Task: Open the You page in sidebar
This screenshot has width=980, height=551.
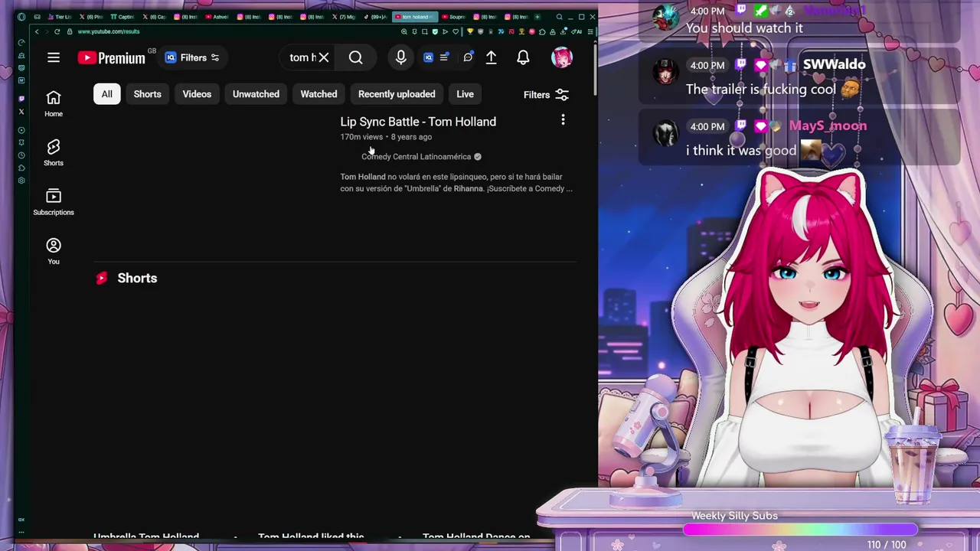Action: [54, 251]
